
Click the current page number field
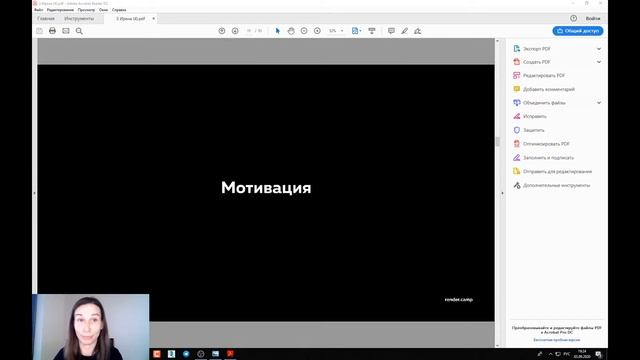pos(249,31)
